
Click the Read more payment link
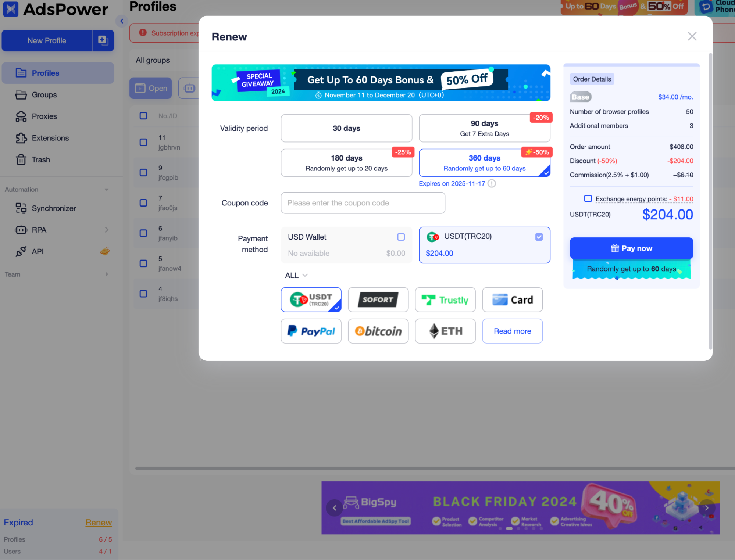point(512,331)
